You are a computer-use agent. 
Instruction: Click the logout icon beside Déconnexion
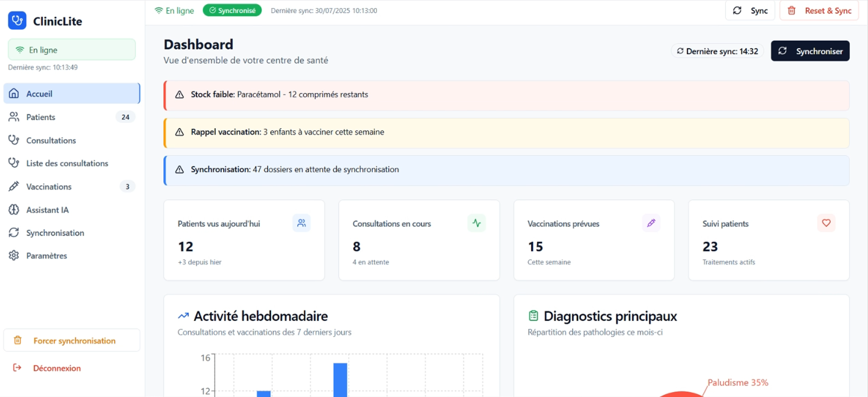[17, 368]
